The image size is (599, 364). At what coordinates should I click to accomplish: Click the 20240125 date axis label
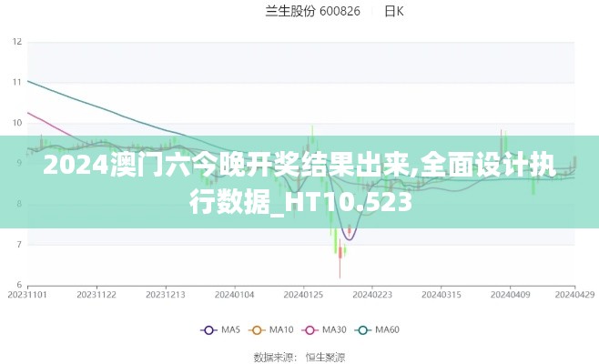pyautogui.click(x=303, y=295)
